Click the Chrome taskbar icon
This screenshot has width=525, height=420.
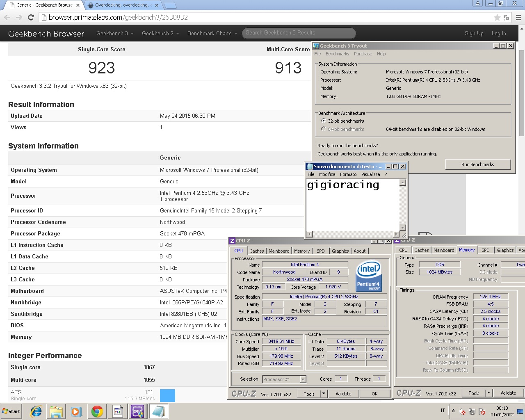[97, 411]
